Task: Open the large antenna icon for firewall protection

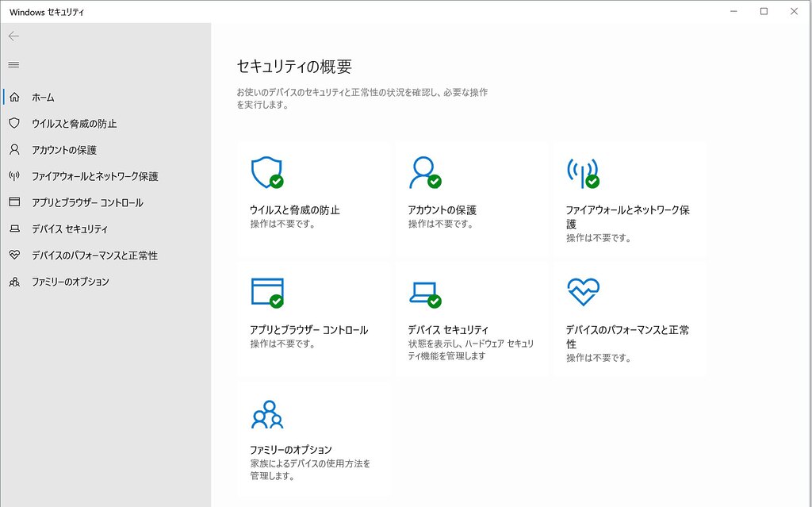Action: click(x=583, y=173)
